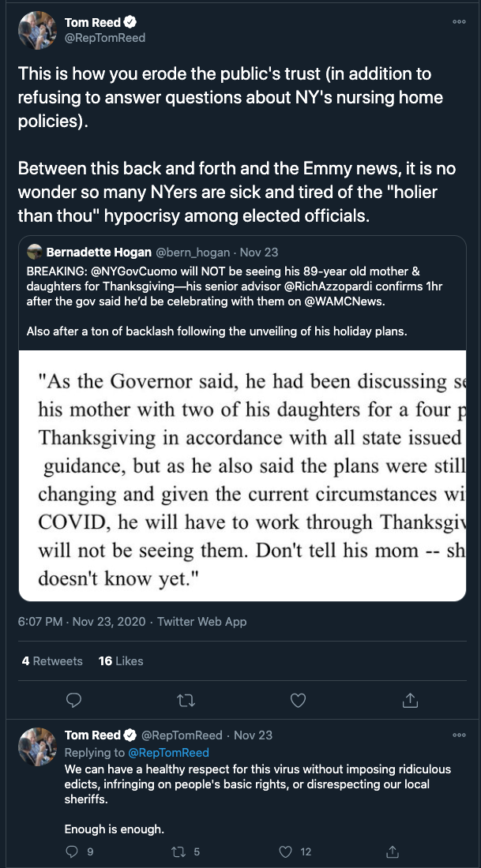Reply to the "Enough is enough" tweet

[73, 851]
